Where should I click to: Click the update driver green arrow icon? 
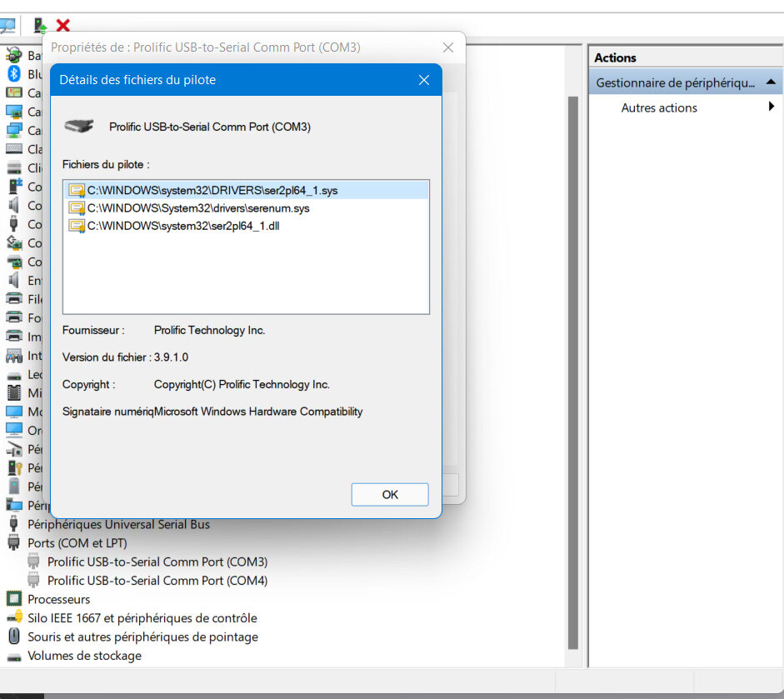[x=39, y=25]
